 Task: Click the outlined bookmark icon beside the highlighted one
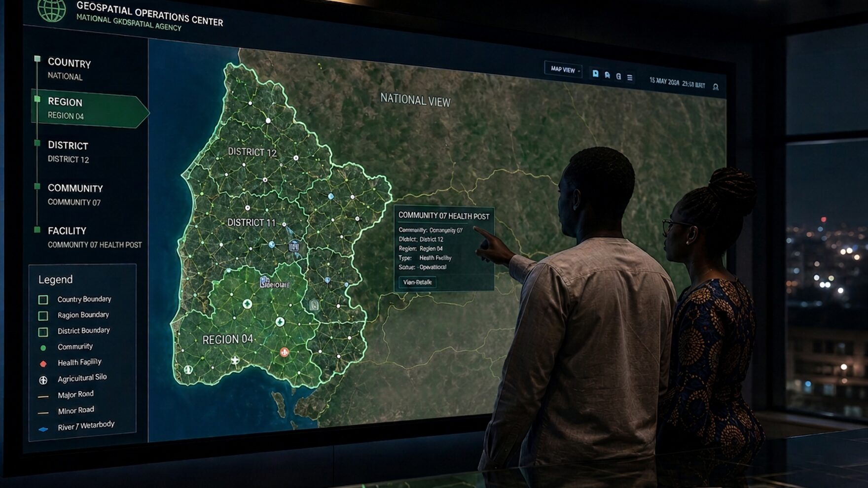pyautogui.click(x=607, y=75)
